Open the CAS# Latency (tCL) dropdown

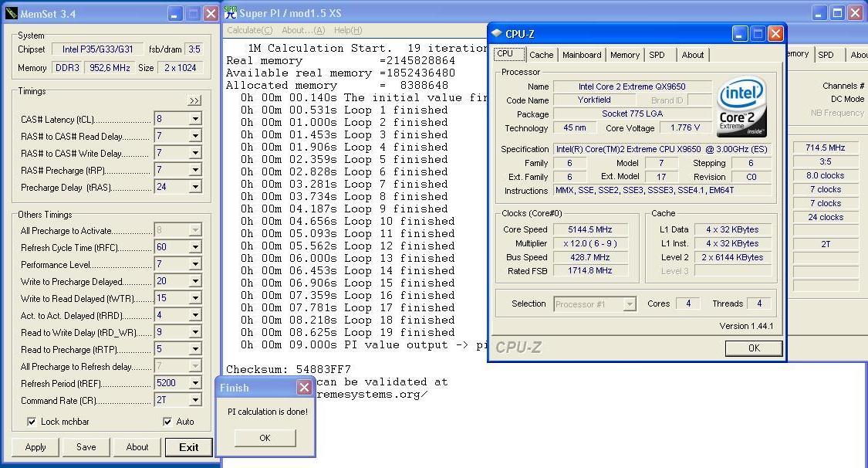click(x=195, y=119)
